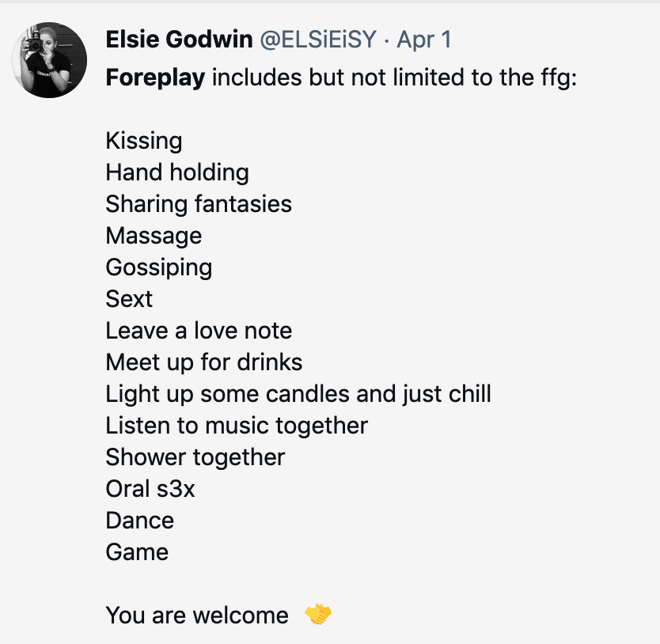Click the line reading Kissing
The image size is (660, 644).
[x=144, y=141]
